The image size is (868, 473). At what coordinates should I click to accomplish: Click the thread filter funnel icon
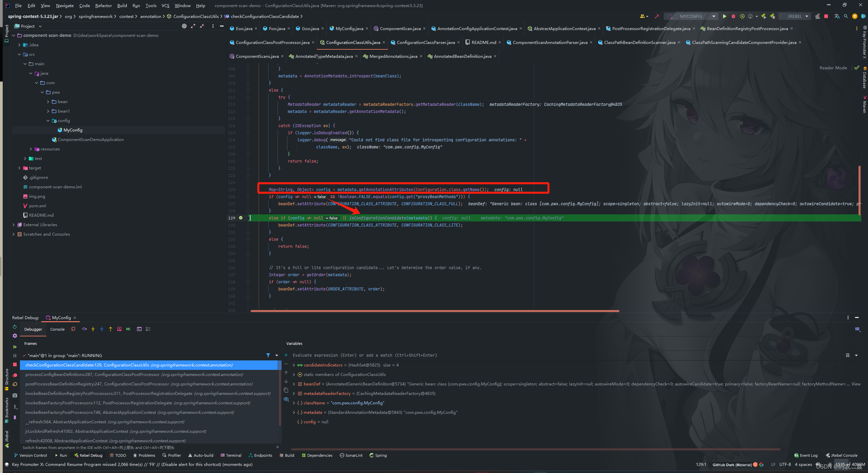tap(268, 355)
